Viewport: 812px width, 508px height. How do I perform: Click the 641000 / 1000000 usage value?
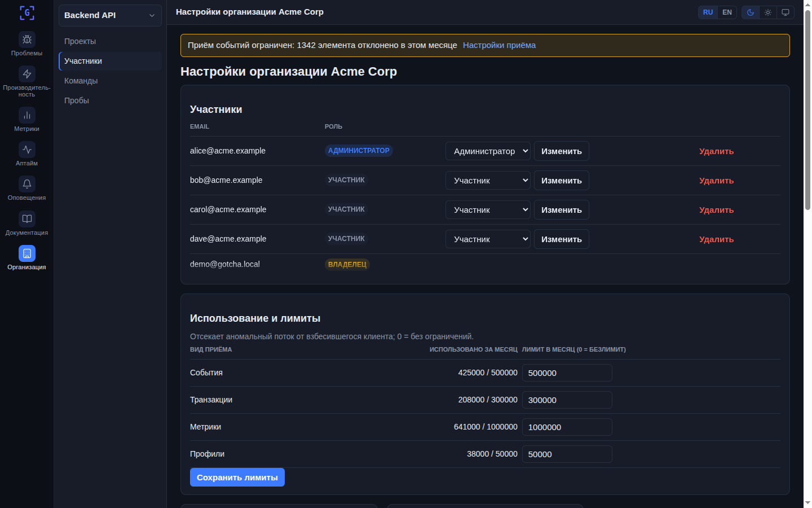click(486, 427)
